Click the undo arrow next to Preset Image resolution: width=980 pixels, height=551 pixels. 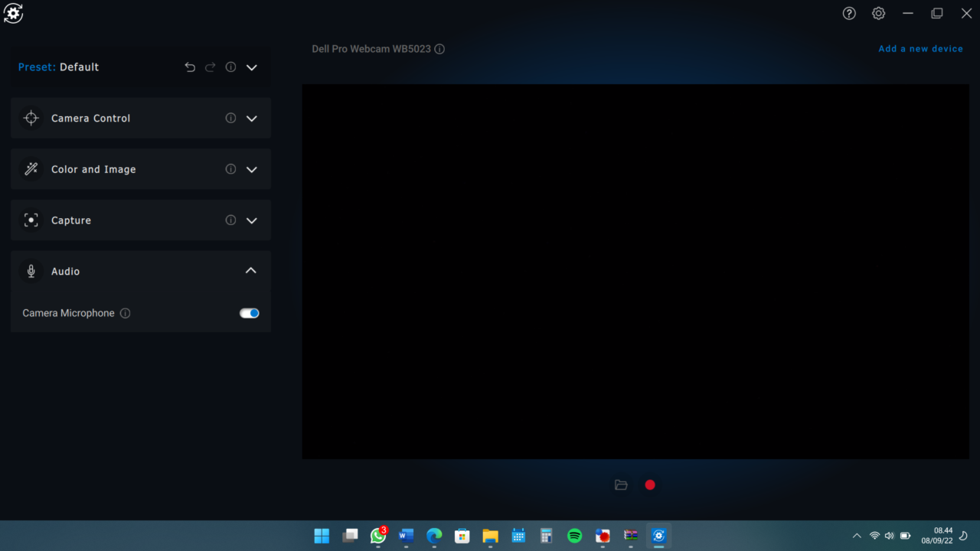click(190, 67)
